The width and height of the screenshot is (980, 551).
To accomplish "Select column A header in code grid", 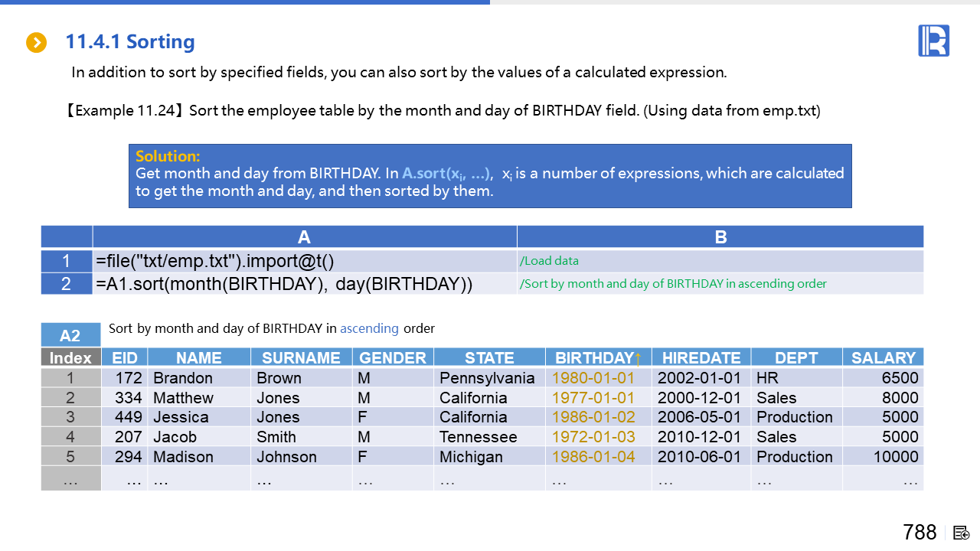I will [304, 236].
